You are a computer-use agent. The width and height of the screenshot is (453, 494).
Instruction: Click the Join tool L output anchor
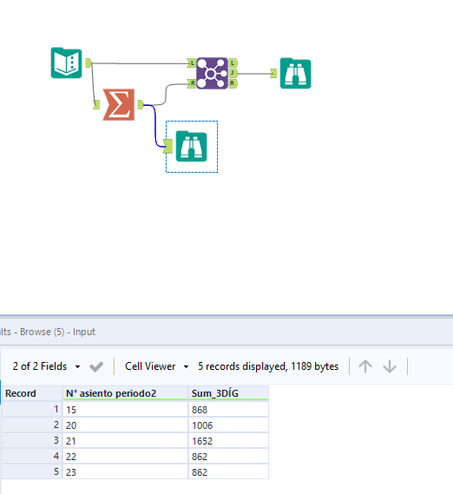click(x=233, y=63)
